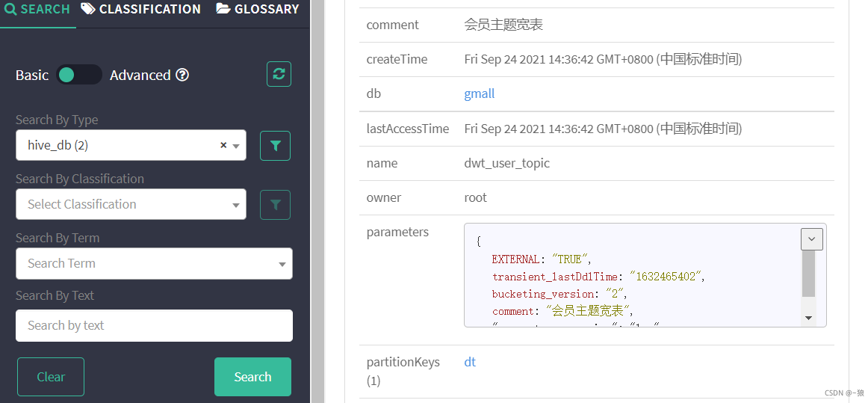Open the Search By Type dropdown arrow
The image size is (868, 403).
click(236, 146)
